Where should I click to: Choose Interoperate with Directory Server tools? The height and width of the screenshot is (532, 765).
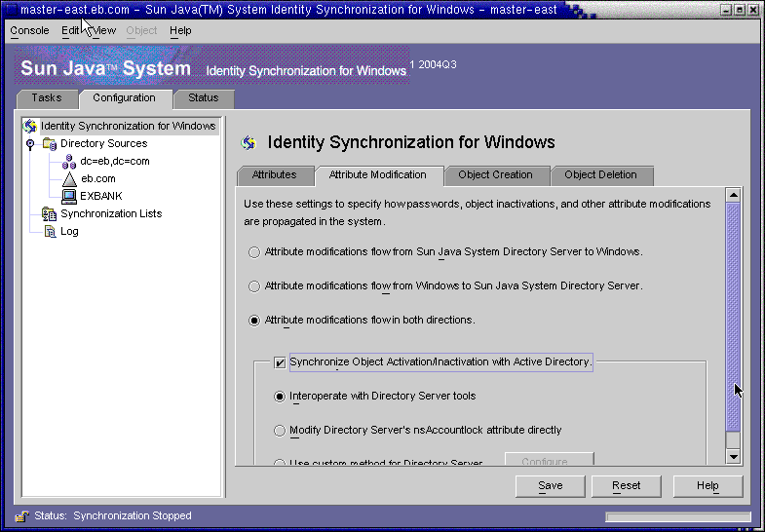280,397
